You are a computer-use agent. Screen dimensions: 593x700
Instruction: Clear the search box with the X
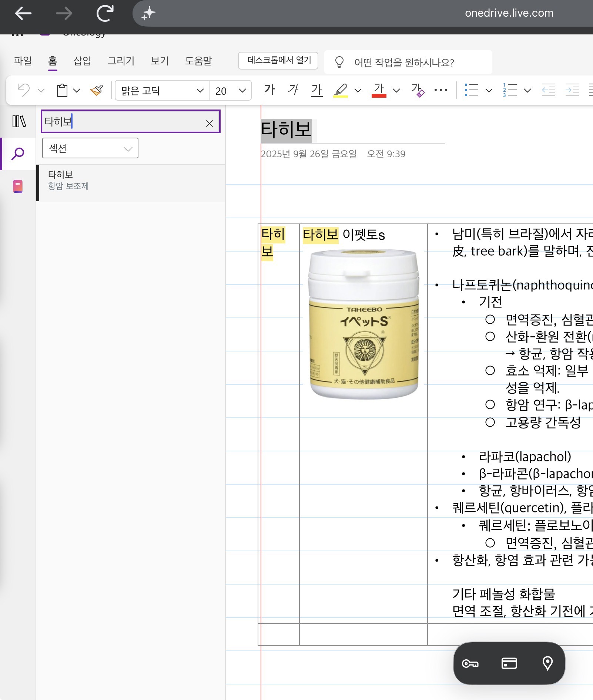click(210, 124)
